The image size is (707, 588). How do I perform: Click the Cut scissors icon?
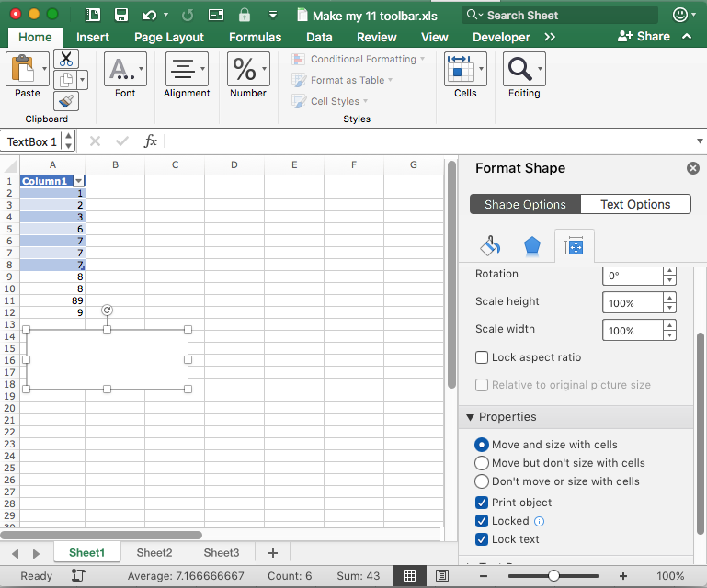(x=66, y=59)
